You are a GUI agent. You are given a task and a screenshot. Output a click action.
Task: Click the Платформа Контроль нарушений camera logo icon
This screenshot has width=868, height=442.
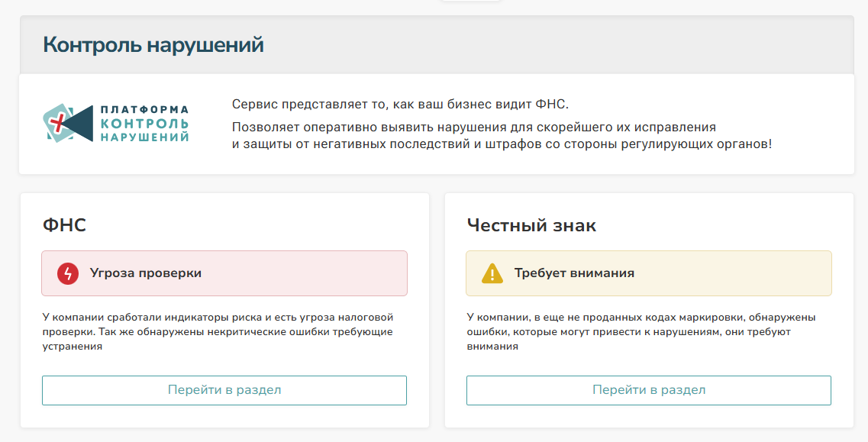68,124
